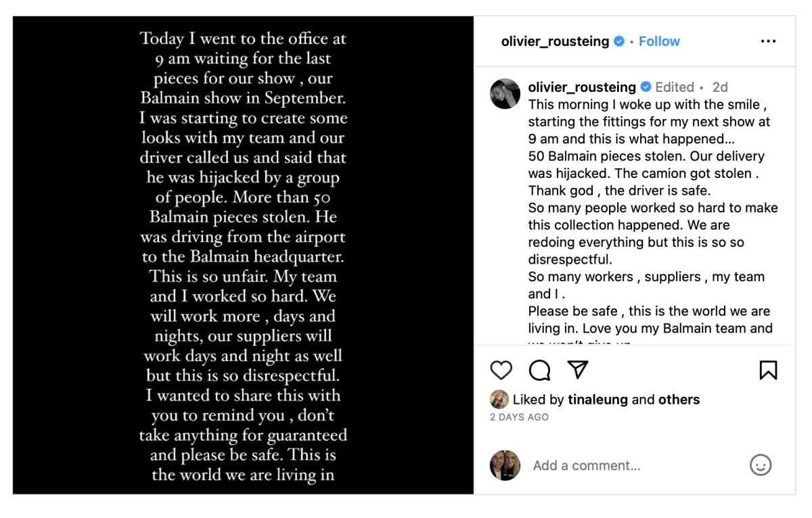Click the verified badge beside the caption username
Image resolution: width=812 pixels, height=518 pixels.
pos(646,87)
